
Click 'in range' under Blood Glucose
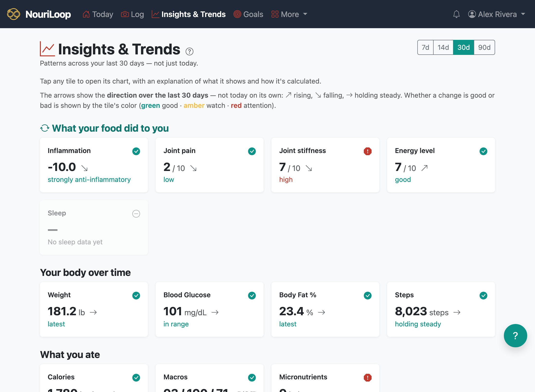(176, 324)
